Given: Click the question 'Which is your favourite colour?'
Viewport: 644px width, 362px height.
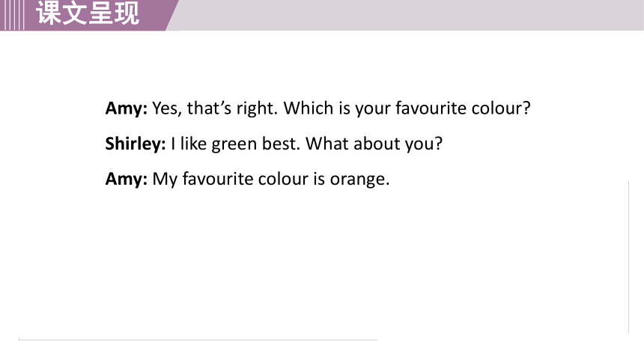Looking at the screenshot, I should click(407, 108).
